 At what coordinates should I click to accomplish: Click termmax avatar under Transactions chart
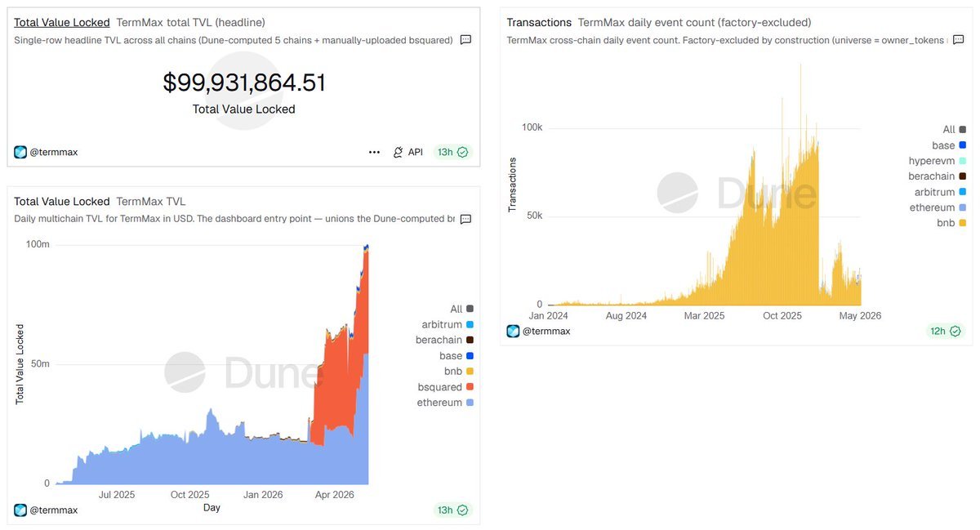click(x=513, y=331)
